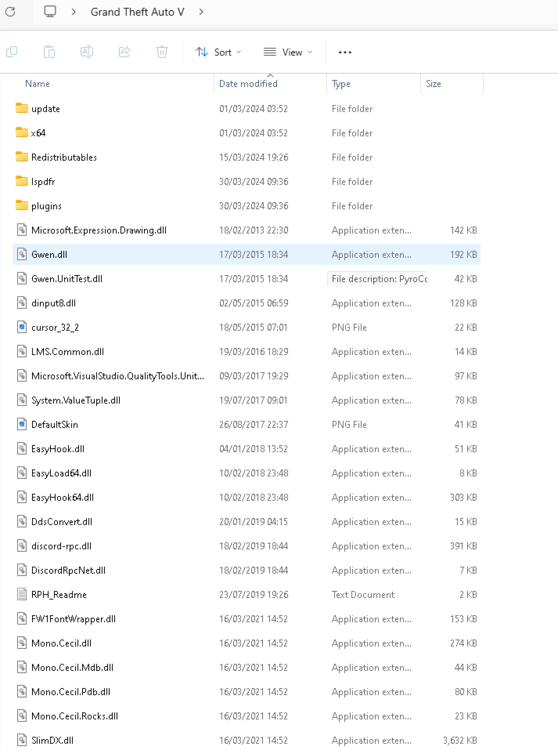Select Mono.Cecil.Pdb.dll file name
The height and width of the screenshot is (750, 558).
pos(71,692)
